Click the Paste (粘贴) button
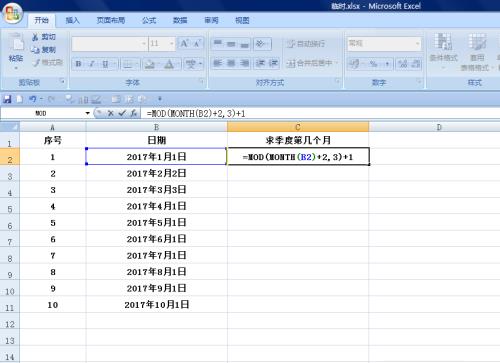The width and height of the screenshot is (500, 363). [16, 51]
